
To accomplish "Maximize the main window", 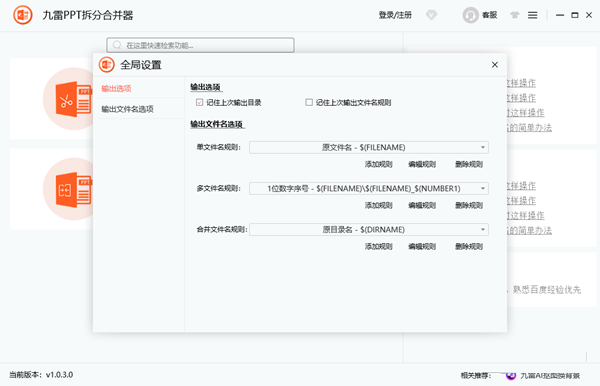I will click(x=575, y=15).
